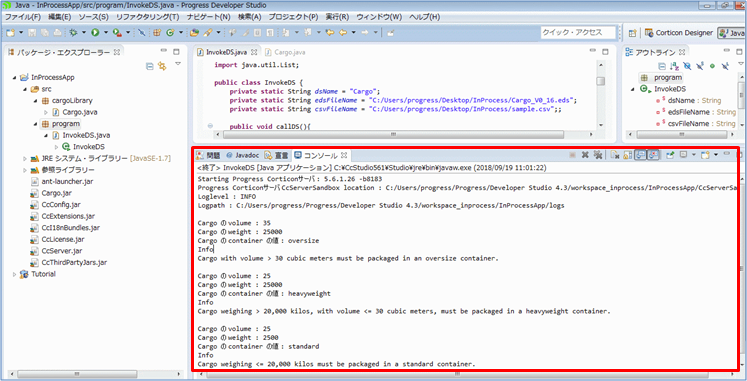Image resolution: width=747 pixels, height=381 pixels.
Task: Open the リファクタリング(T) menu
Action: [x=148, y=17]
